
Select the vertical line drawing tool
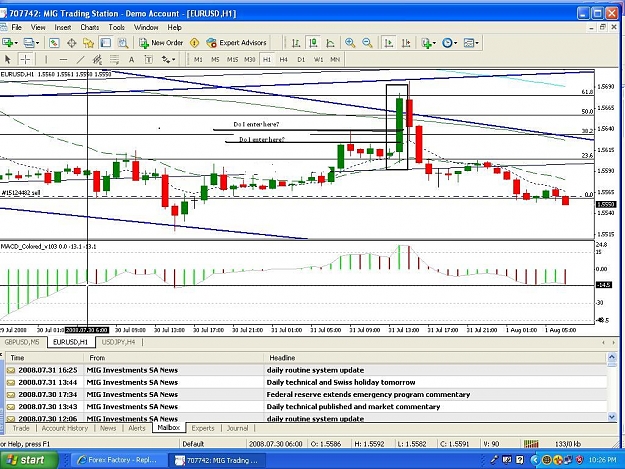tap(46, 60)
